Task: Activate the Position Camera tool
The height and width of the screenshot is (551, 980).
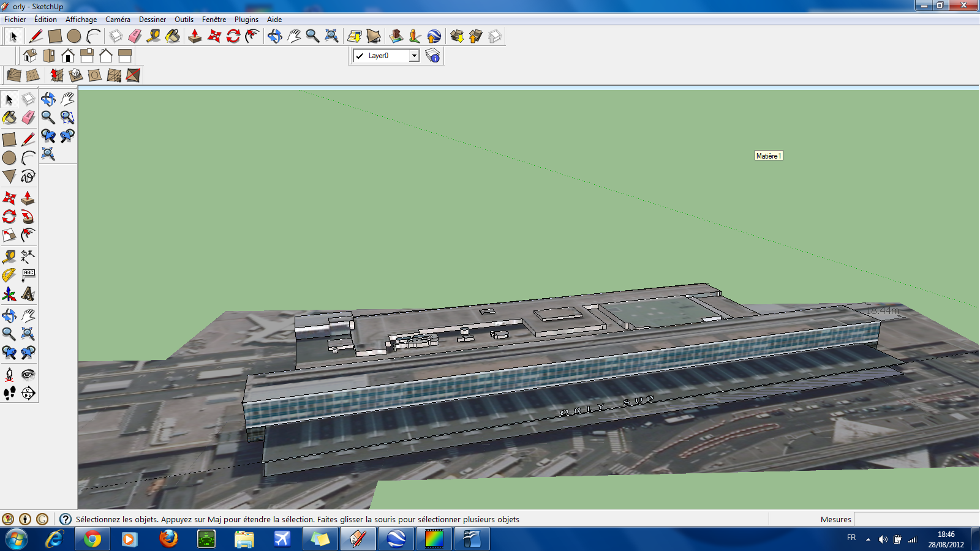Action: (x=9, y=374)
